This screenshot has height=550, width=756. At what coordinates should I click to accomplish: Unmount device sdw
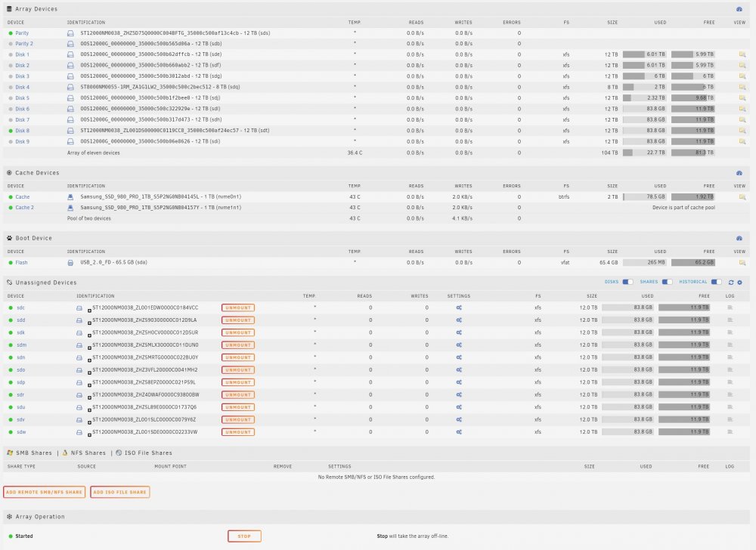(x=238, y=432)
